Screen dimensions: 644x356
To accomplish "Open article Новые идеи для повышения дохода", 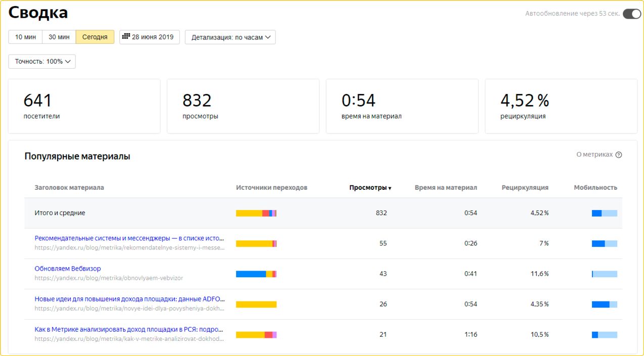I will click(129, 298).
